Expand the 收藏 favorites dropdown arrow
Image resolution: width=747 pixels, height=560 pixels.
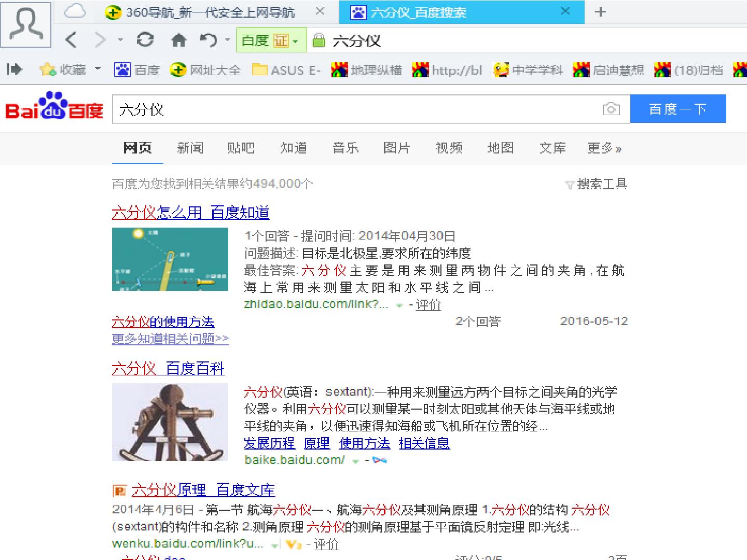(98, 68)
